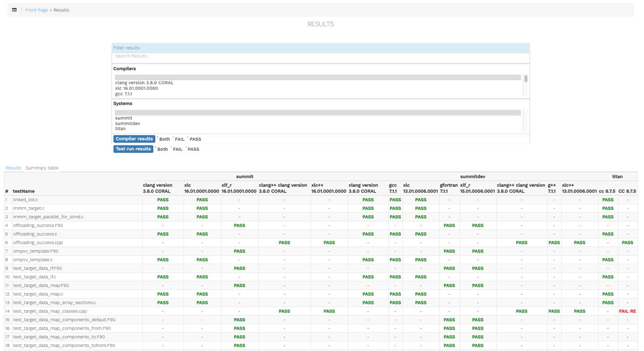Click the titan system group header
644x351 pixels.
(x=617, y=176)
